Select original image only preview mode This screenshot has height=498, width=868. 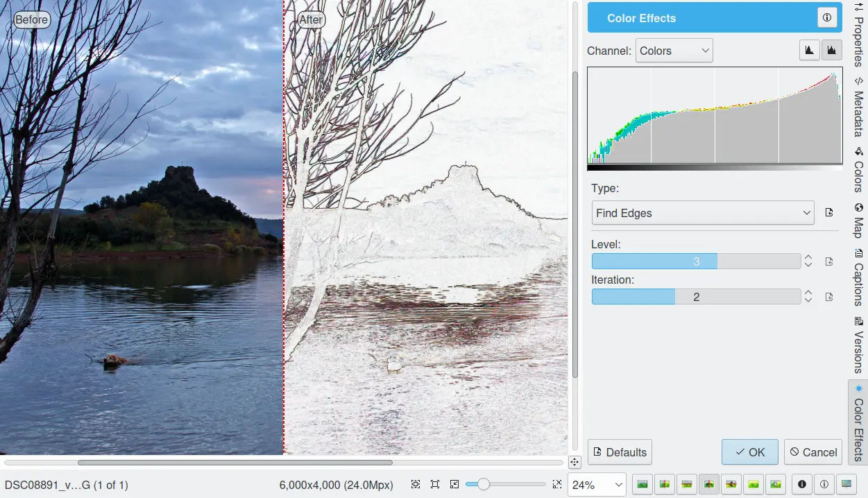[x=643, y=484]
